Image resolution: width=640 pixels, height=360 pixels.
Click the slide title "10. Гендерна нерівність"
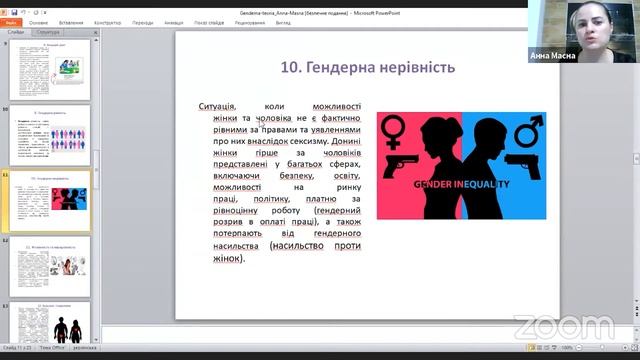[x=368, y=67]
